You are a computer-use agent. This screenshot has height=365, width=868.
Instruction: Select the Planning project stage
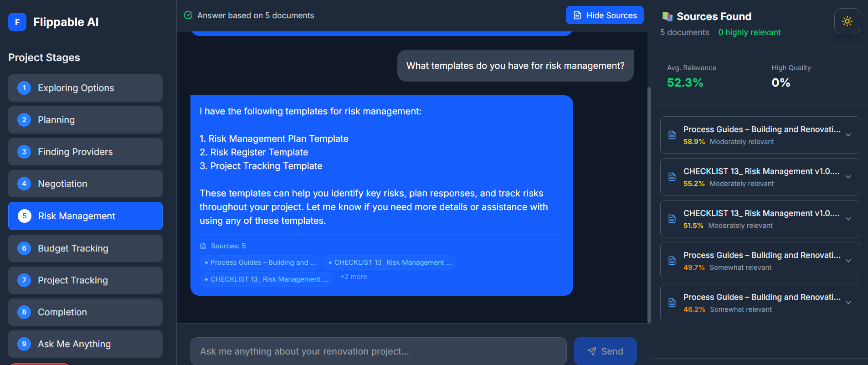point(85,119)
